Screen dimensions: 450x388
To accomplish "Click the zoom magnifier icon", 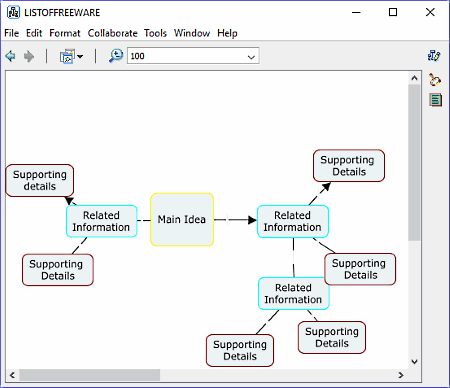I will pyautogui.click(x=116, y=56).
